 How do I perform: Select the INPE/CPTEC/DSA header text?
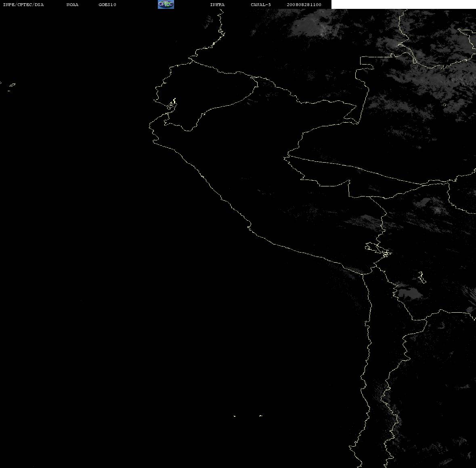23,4
